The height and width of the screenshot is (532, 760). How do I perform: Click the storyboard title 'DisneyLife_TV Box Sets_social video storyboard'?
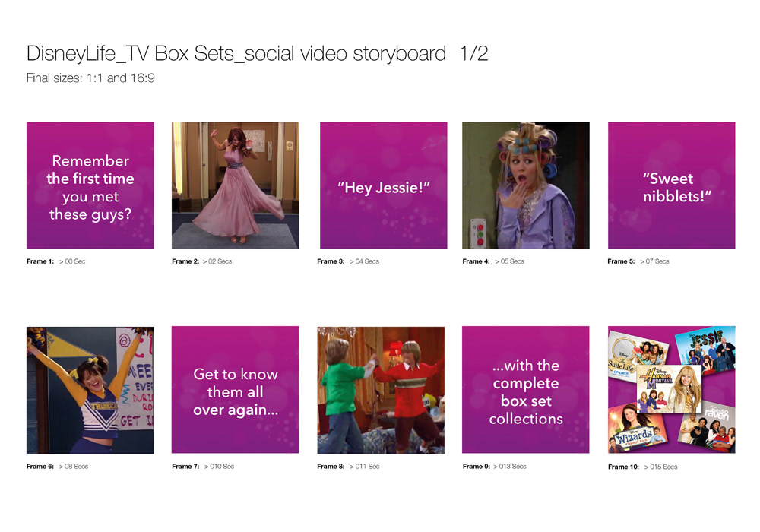(x=236, y=54)
